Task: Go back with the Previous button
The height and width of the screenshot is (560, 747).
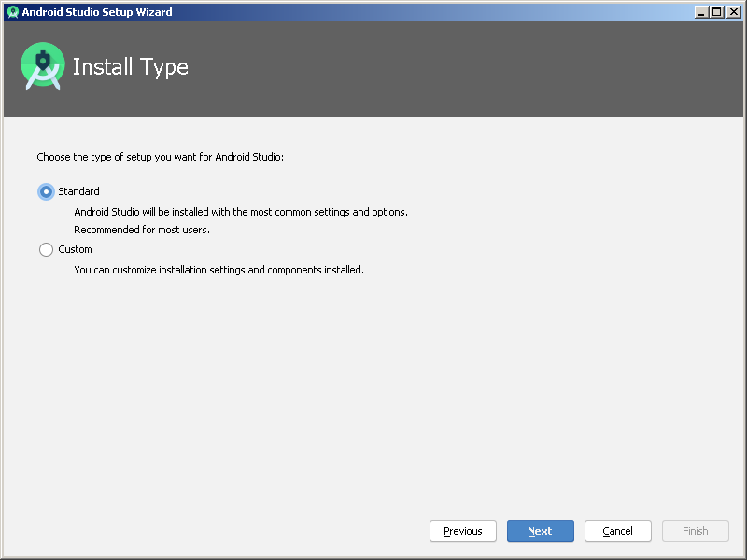Action: [x=462, y=531]
